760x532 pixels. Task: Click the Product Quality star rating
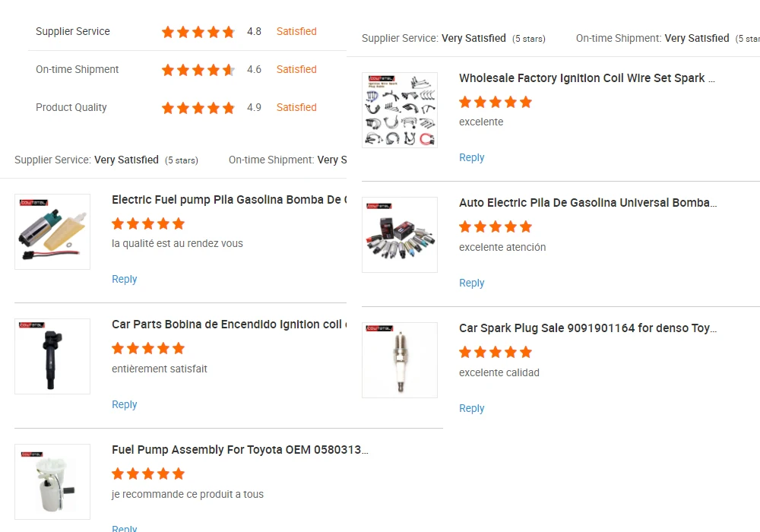pos(198,108)
